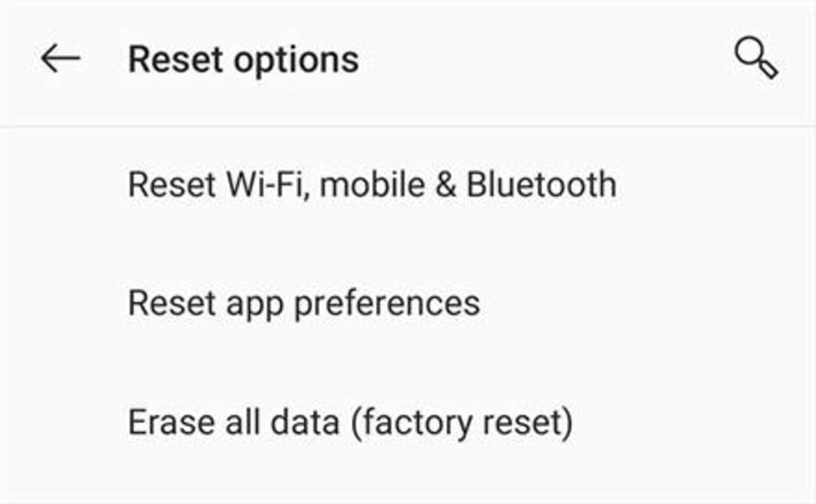Click the search settings magnifying glass
Viewport: 816px width, 504px height.
(756, 58)
